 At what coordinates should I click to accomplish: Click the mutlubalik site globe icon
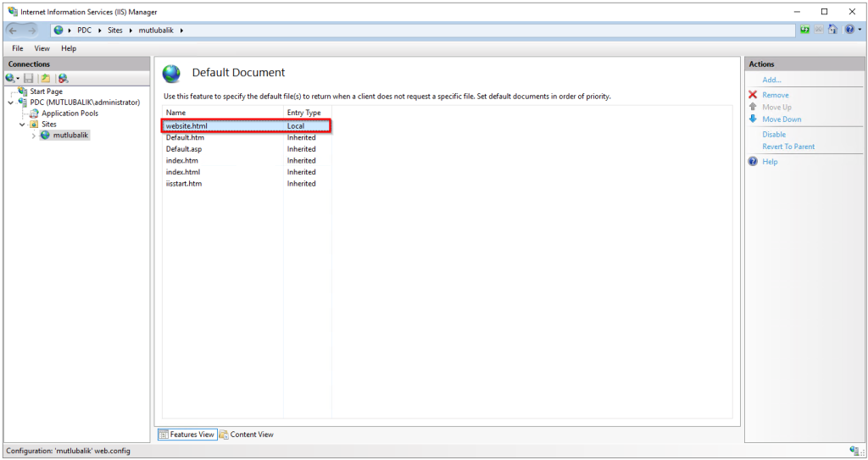(x=46, y=135)
